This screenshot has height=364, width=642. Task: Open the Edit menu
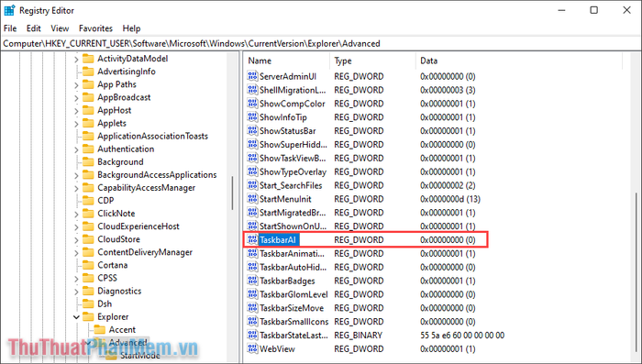34,28
